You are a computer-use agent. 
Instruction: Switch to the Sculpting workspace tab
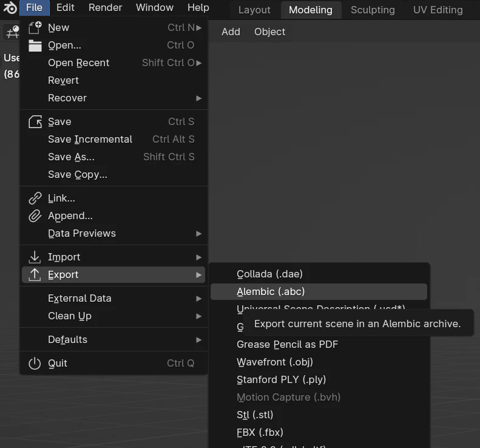tap(373, 10)
